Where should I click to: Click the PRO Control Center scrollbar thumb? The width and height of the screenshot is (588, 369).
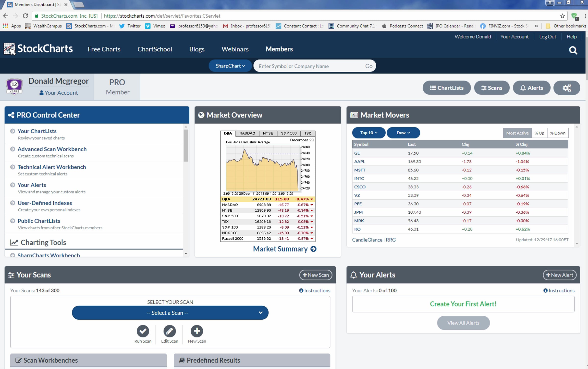pyautogui.click(x=186, y=146)
